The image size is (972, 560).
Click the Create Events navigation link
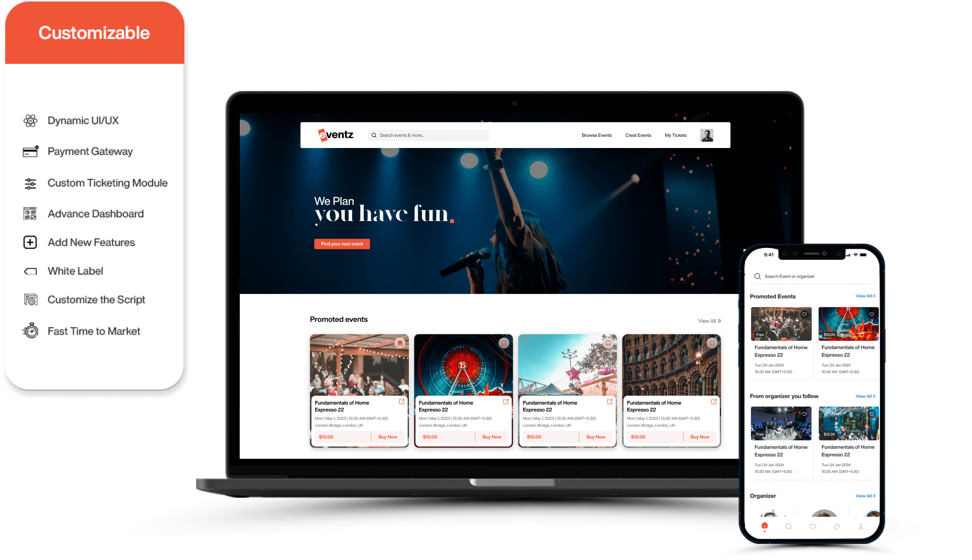[x=638, y=136]
